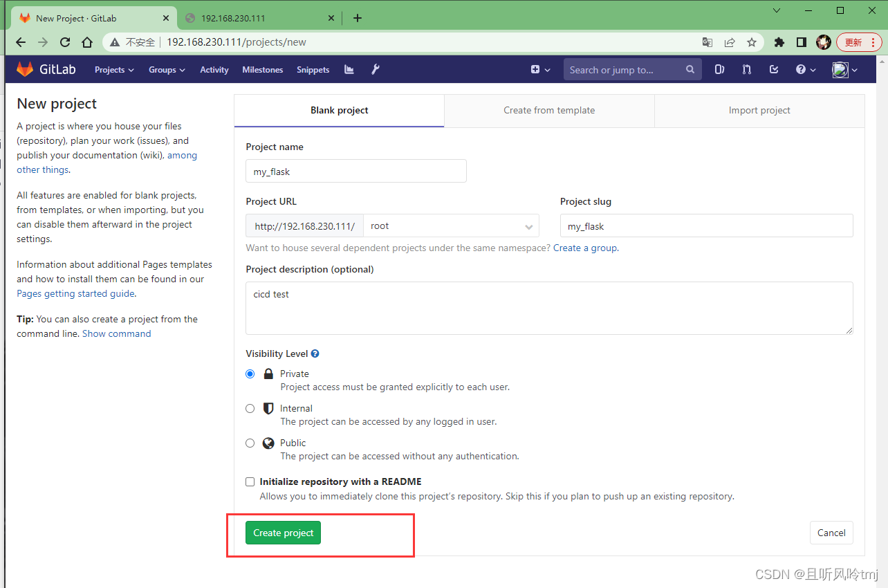Open the root namespace dropdown

pyautogui.click(x=451, y=226)
